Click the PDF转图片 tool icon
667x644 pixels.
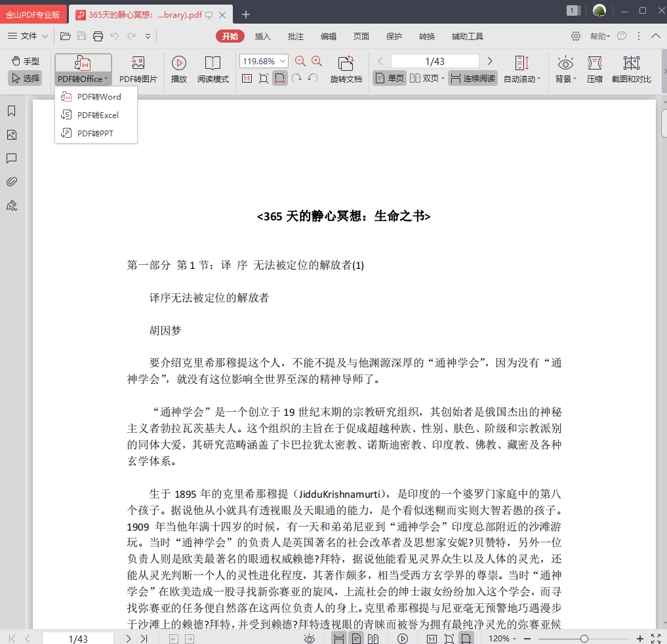tap(138, 70)
